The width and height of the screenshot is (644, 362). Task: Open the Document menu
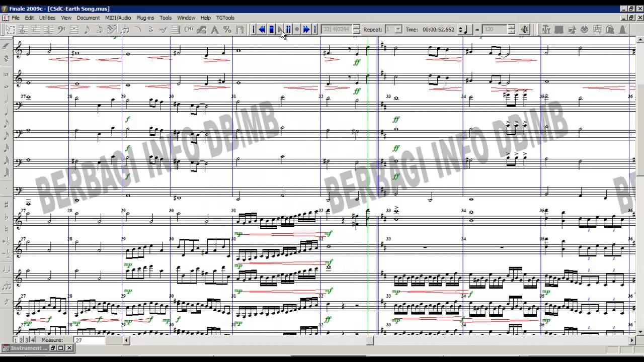[89, 18]
